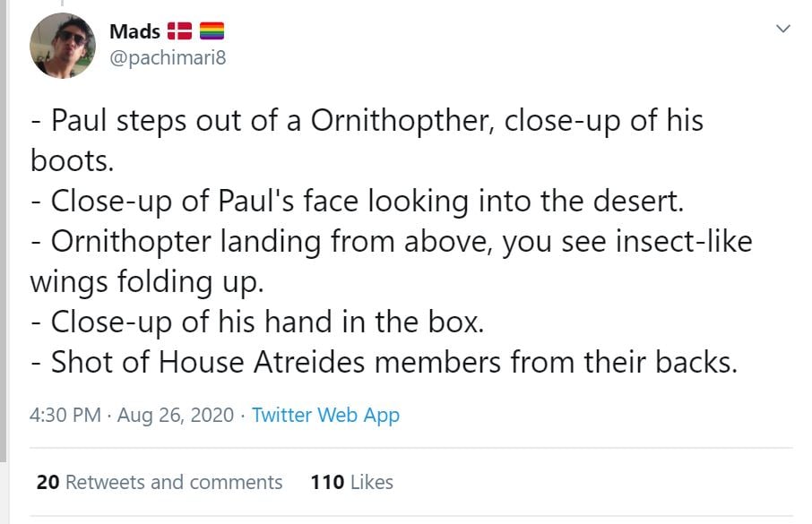Image resolution: width=812 pixels, height=524 pixels.
Task: Click the House Atreides members line
Action: point(384,361)
